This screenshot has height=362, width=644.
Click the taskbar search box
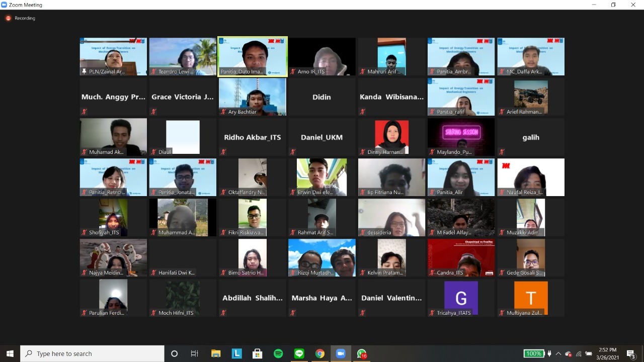click(93, 353)
